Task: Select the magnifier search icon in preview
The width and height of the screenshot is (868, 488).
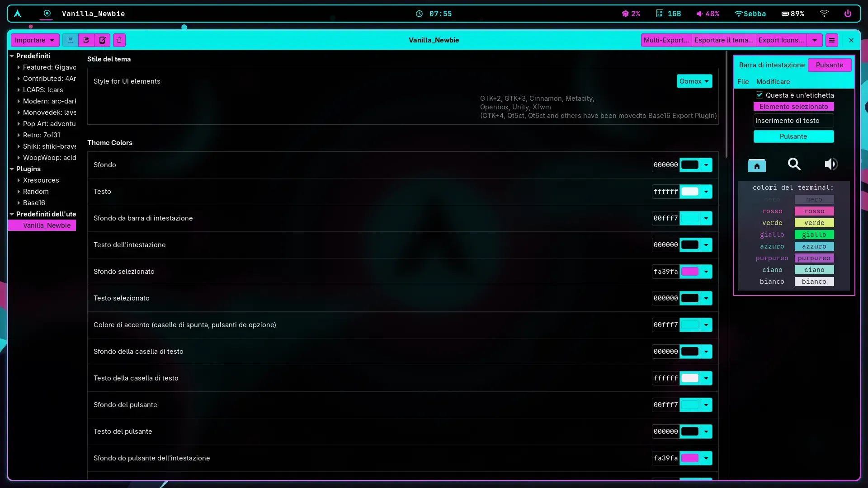Action: (x=794, y=164)
